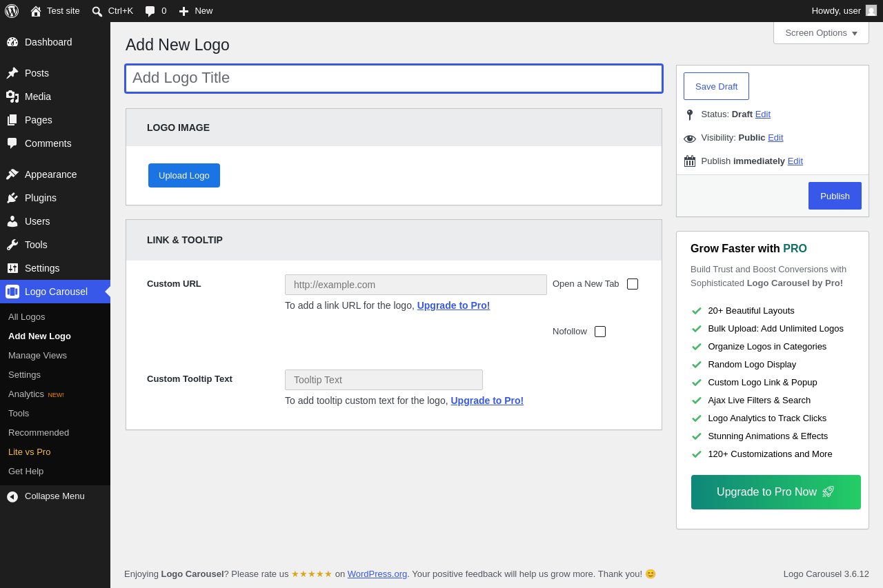This screenshot has width=883, height=588.
Task: Open the Appearance brush icon
Action: [x=12, y=174]
